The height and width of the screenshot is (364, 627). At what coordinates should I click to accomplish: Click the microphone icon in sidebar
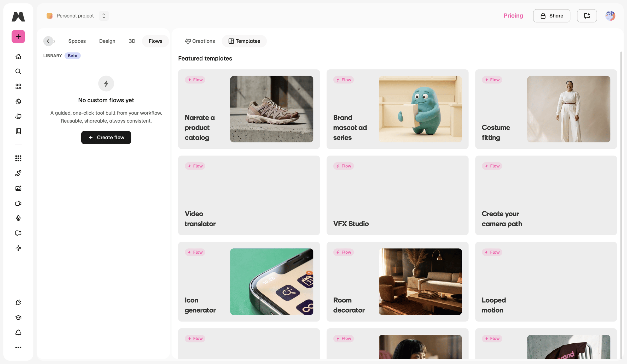tap(18, 218)
